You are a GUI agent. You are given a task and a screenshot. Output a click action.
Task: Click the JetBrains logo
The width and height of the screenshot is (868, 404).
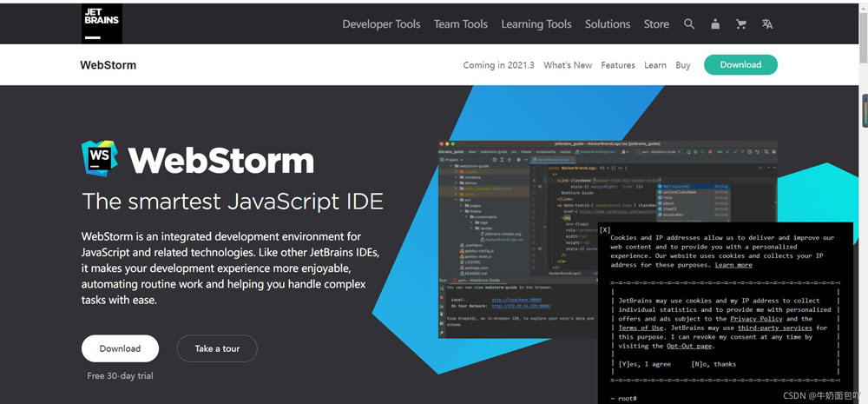[102, 23]
